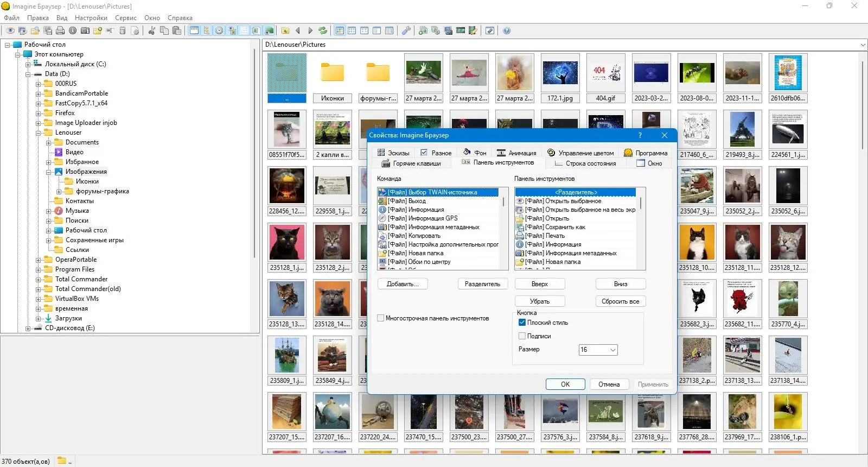Collapse the Lenouser folder node
The height and width of the screenshot is (467, 868).
click(39, 133)
